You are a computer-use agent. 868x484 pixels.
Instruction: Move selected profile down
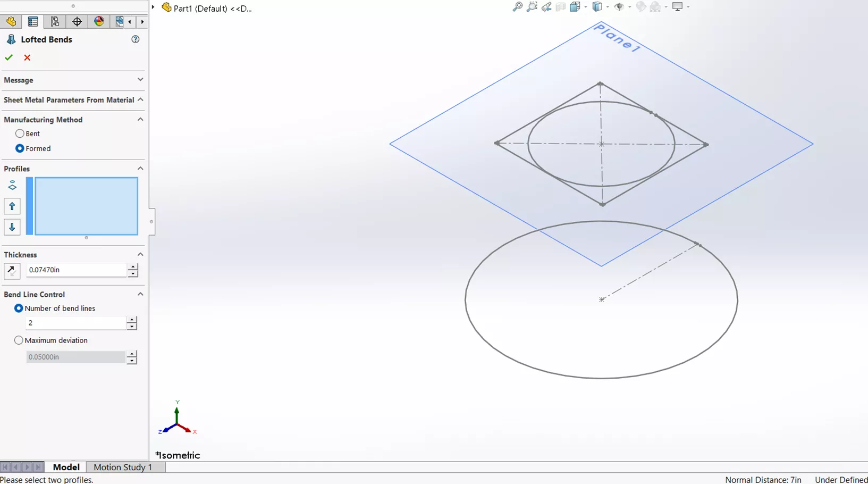(x=12, y=227)
